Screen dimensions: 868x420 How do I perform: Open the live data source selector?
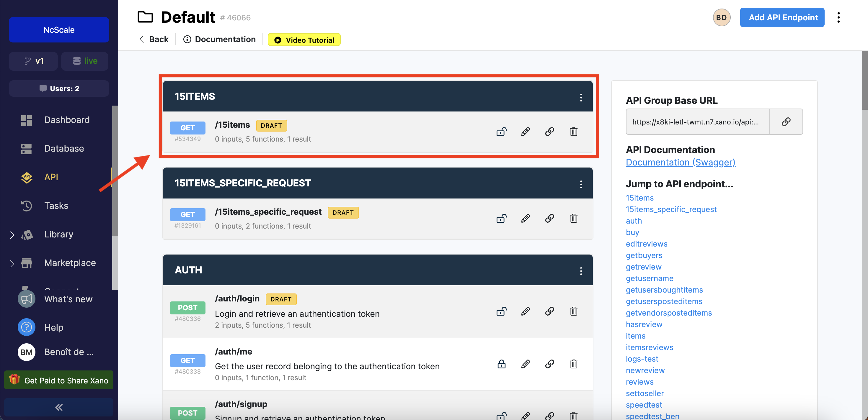(84, 61)
